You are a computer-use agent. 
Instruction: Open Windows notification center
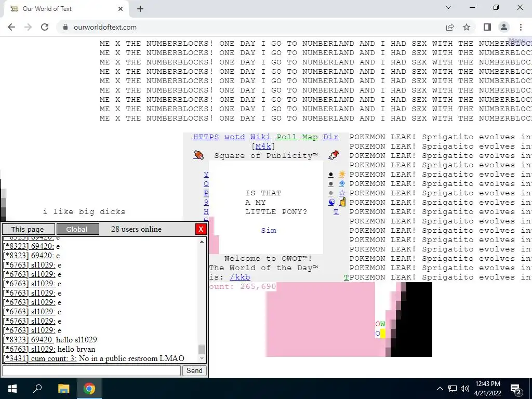tap(516, 389)
